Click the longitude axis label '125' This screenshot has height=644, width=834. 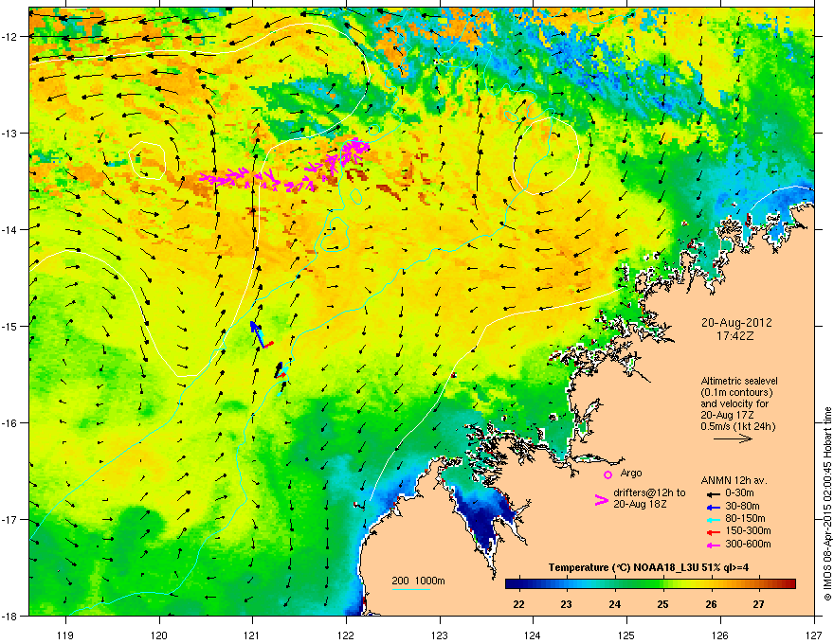coord(626,635)
